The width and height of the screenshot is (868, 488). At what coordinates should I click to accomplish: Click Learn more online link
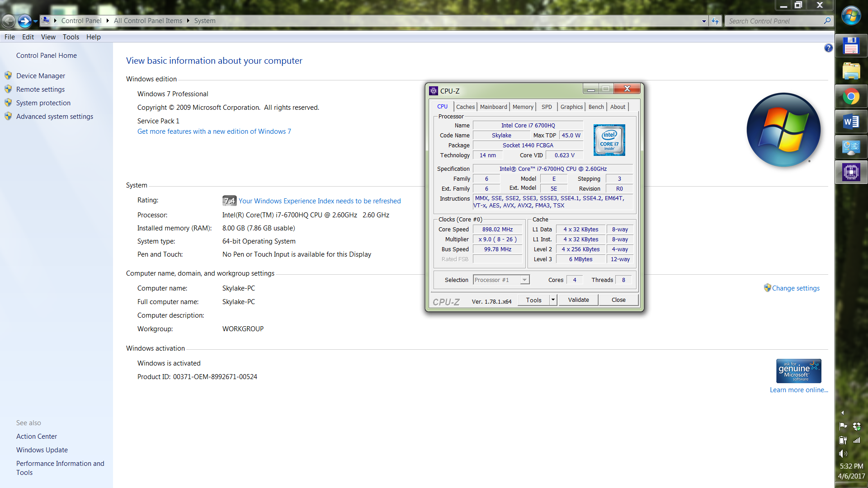tap(799, 390)
